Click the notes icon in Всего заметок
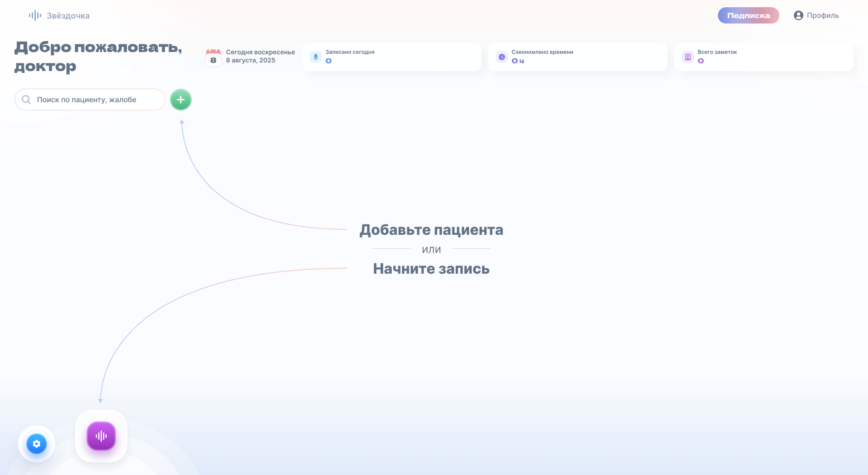868x475 pixels. pos(688,57)
